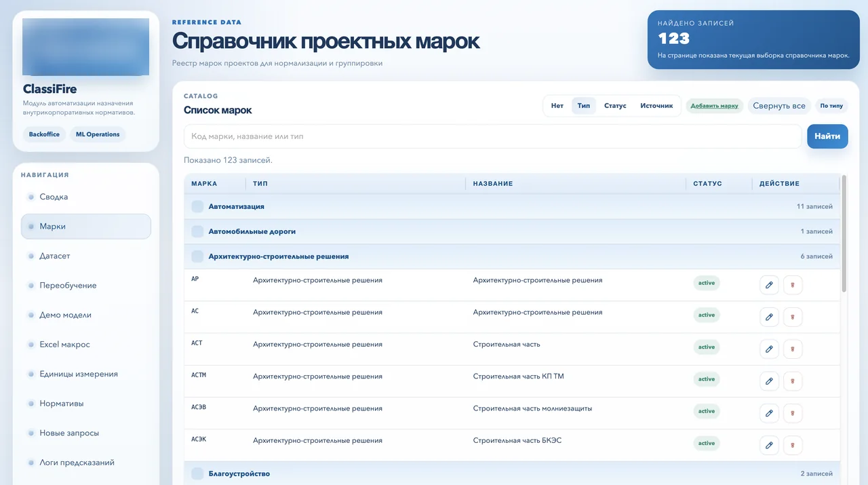This screenshot has width=868, height=485.
Task: Click the Показано 123 записей text
Action: pos(228,160)
